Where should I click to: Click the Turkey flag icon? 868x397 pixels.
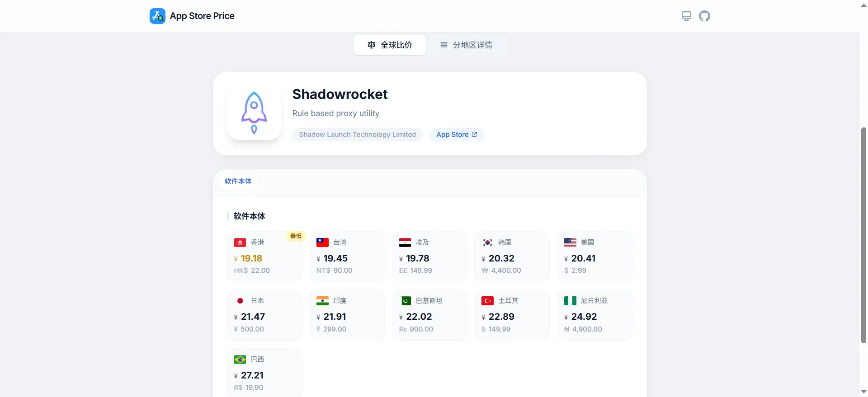(487, 301)
